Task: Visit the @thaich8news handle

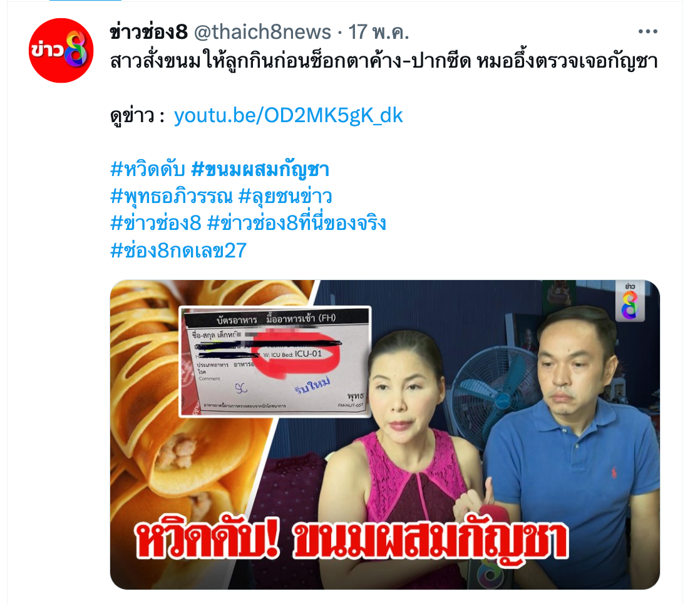Action: click(262, 32)
